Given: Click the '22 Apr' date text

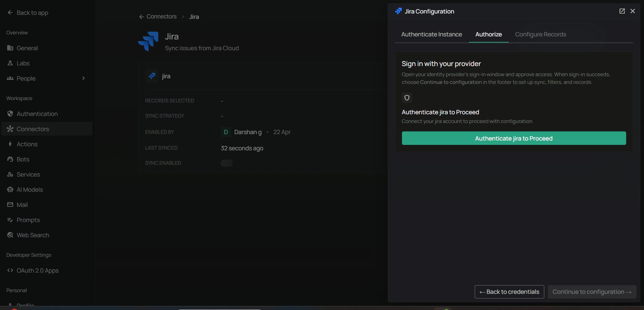Looking at the screenshot, I should [x=282, y=132].
